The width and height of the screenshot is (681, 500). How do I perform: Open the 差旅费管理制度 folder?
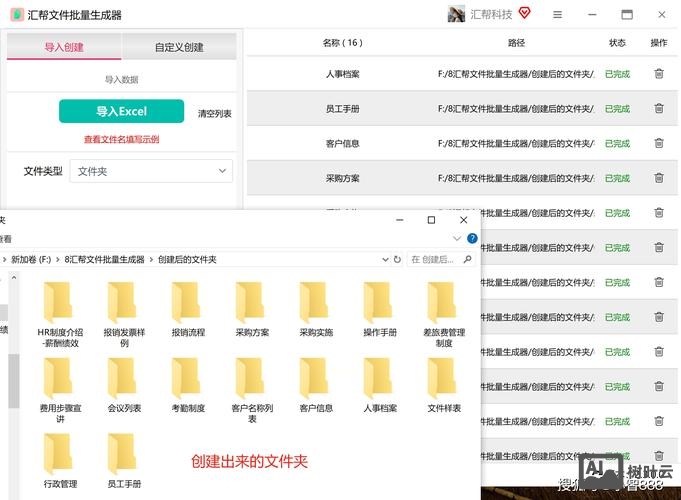444,314
